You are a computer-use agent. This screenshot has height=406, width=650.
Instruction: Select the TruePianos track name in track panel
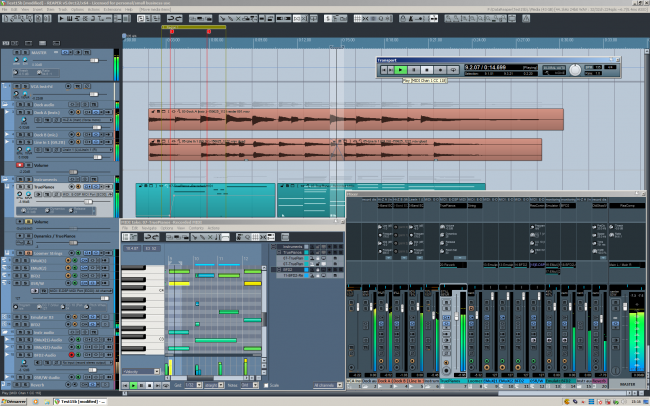(44, 187)
